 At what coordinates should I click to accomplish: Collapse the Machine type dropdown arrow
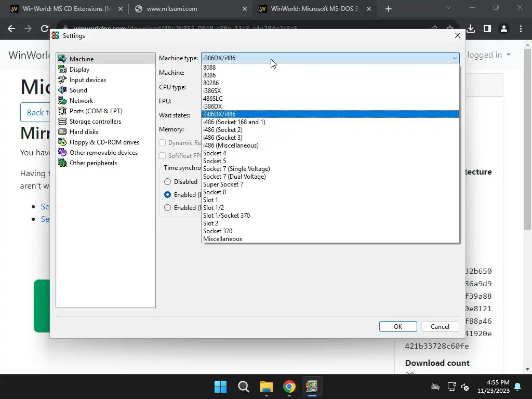[455, 58]
